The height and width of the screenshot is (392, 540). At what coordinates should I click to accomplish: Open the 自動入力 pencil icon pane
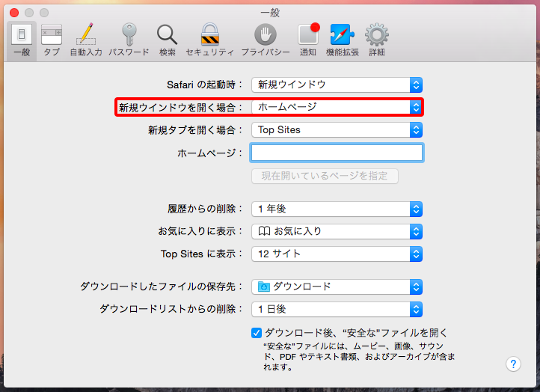tap(86, 40)
